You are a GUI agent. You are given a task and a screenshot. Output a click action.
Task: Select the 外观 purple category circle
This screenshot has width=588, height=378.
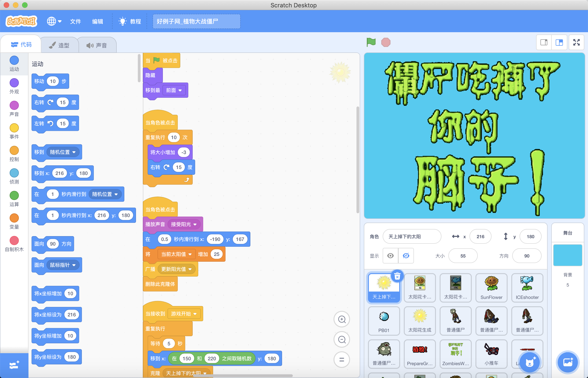pyautogui.click(x=14, y=83)
